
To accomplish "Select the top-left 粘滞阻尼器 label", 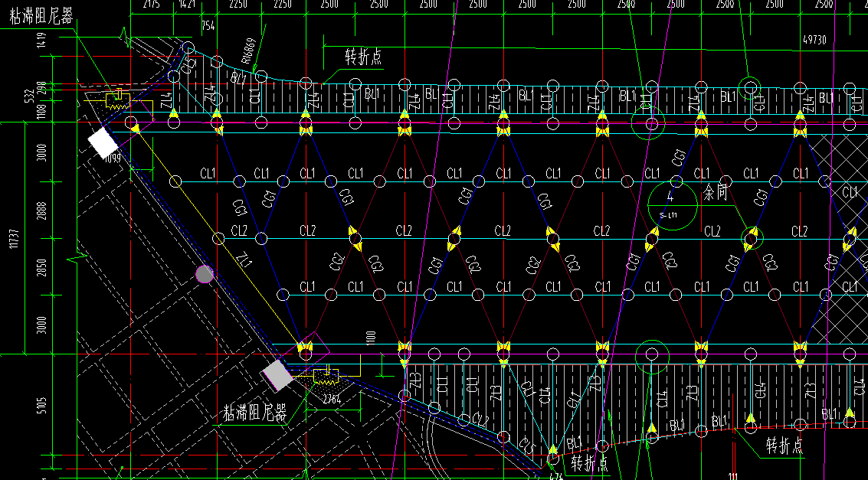I will tap(41, 17).
